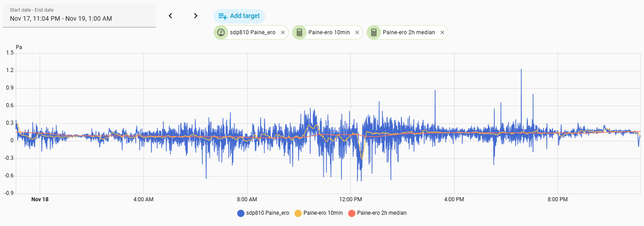Toggle Paine-ero 2h median series in the legend
Image resolution: width=644 pixels, height=226 pixels.
(382, 213)
